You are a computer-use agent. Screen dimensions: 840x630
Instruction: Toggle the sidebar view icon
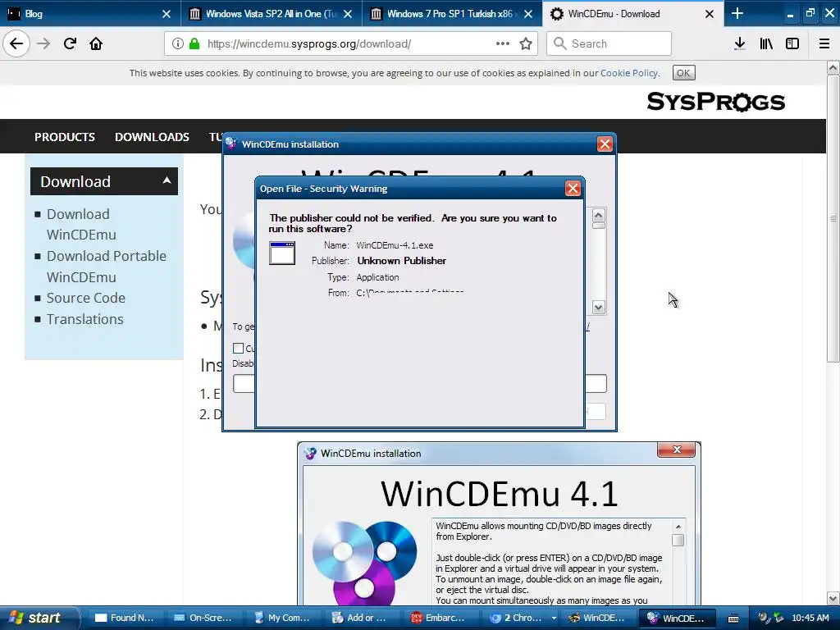pyautogui.click(x=792, y=44)
